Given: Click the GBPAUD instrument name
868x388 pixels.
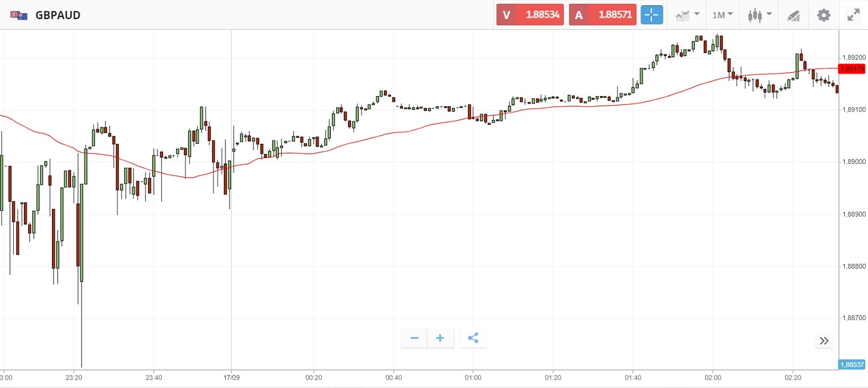Looking at the screenshot, I should point(58,15).
